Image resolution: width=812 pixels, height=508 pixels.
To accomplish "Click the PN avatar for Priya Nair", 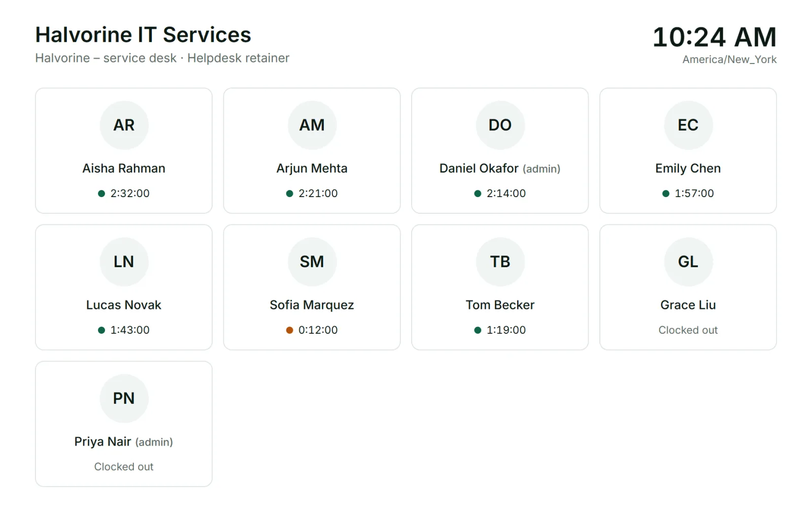I will point(124,398).
